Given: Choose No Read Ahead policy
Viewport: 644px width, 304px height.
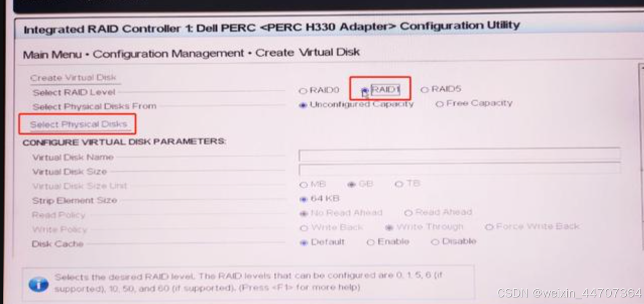Looking at the screenshot, I should [303, 213].
